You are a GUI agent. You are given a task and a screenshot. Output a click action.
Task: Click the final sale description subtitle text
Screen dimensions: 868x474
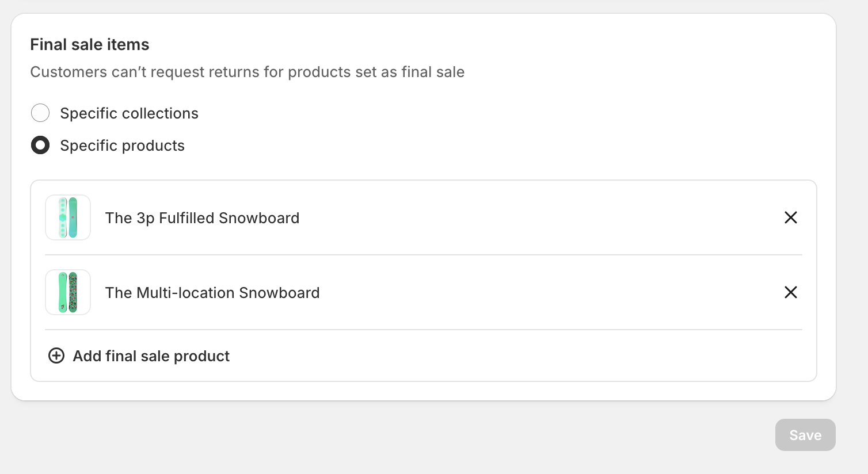[247, 72]
